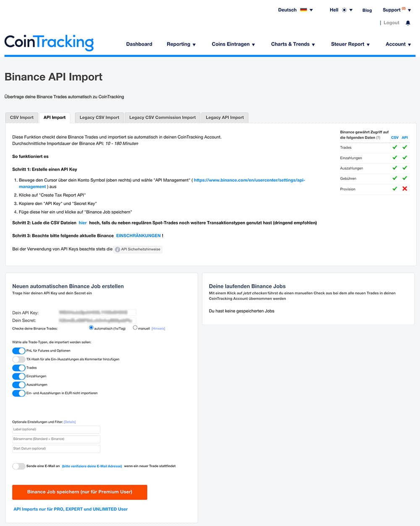Expand the Coins Eintragen menu
The width and height of the screenshot is (420, 526).
tap(233, 44)
